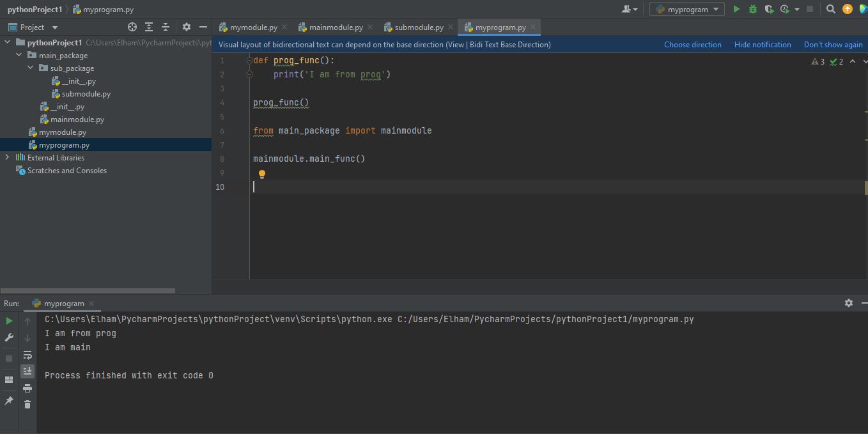
Task: Switch to the submodule.py editor tab
Action: (419, 27)
